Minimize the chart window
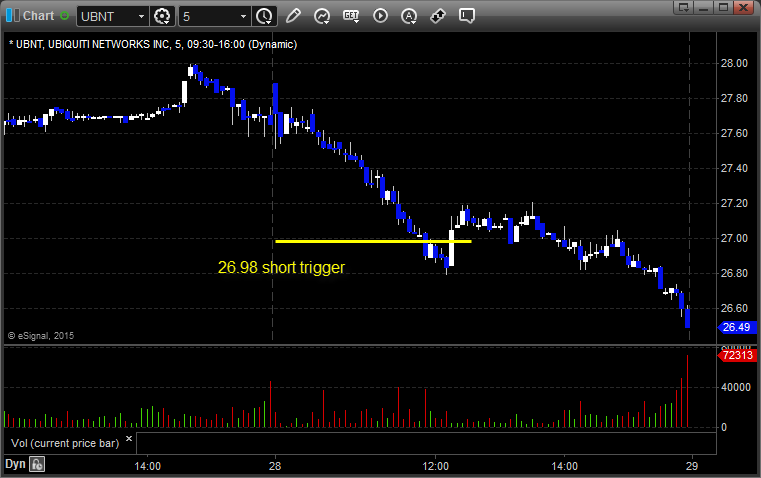Screen dimensions: 761x478 [x=704, y=7]
